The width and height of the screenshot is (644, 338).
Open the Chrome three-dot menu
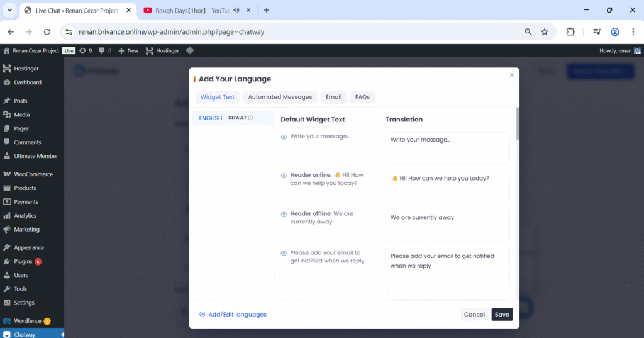click(x=633, y=32)
